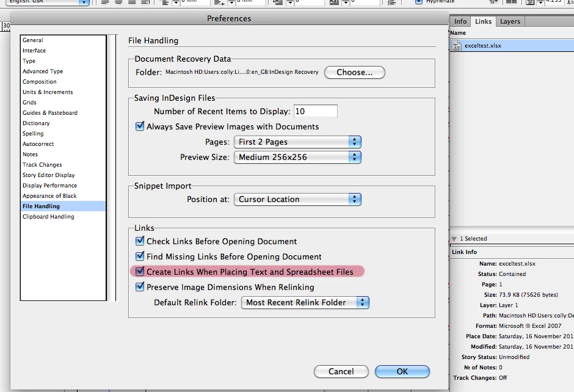
Task: Select Guides & Pasteboard category
Action: pos(63,113)
